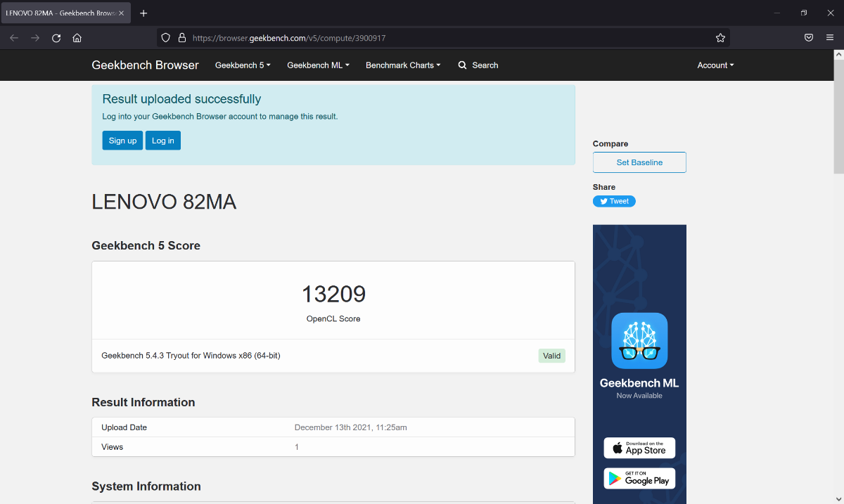This screenshot has width=844, height=504.
Task: Click the Geekbench ML app icon
Action: pos(639,341)
